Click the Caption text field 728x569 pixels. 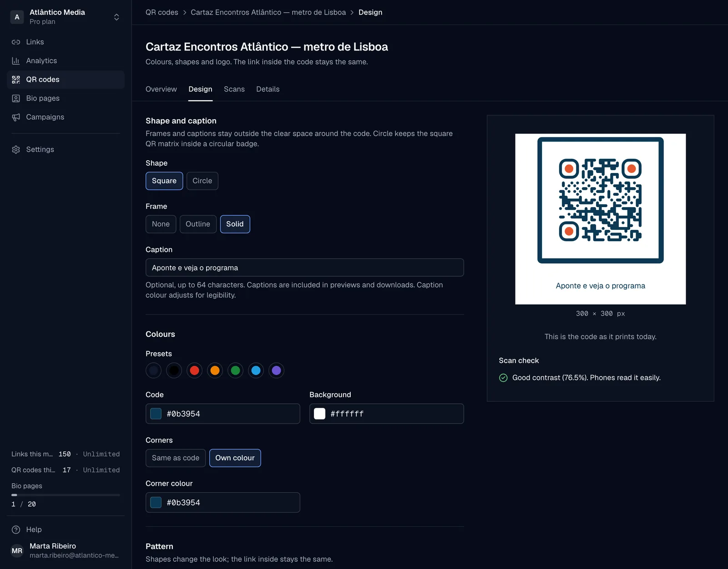[305, 268]
